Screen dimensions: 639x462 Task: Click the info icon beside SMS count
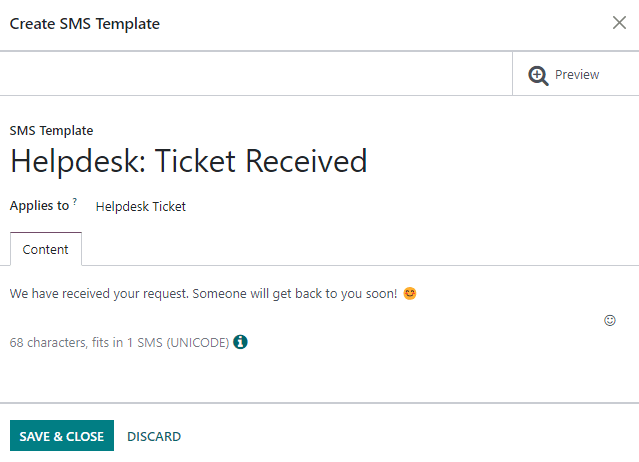click(x=240, y=342)
